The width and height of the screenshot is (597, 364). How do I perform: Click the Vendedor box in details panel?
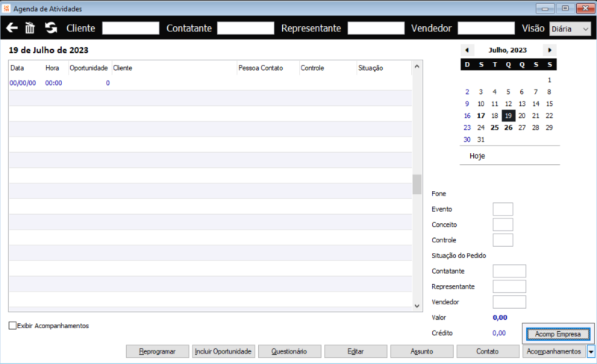[510, 302]
